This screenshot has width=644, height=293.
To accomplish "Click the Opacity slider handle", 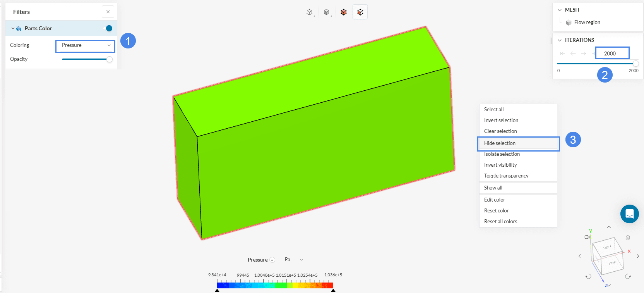I will (110, 59).
